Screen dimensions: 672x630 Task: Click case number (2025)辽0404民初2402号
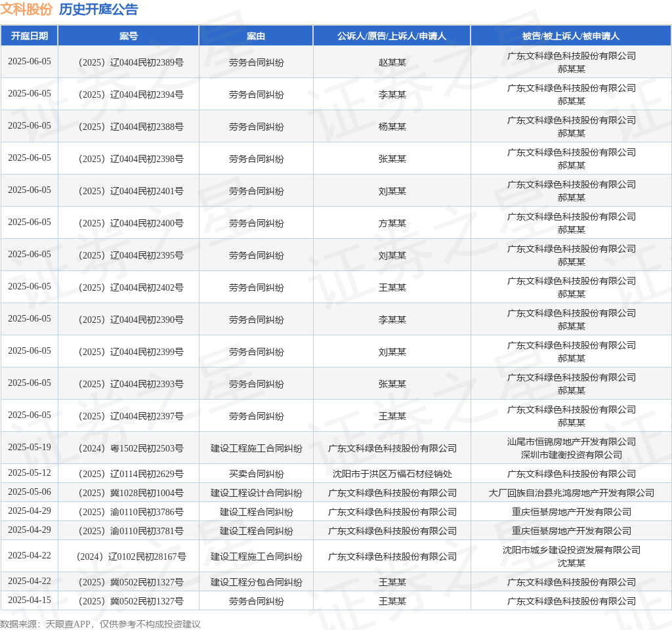click(131, 287)
